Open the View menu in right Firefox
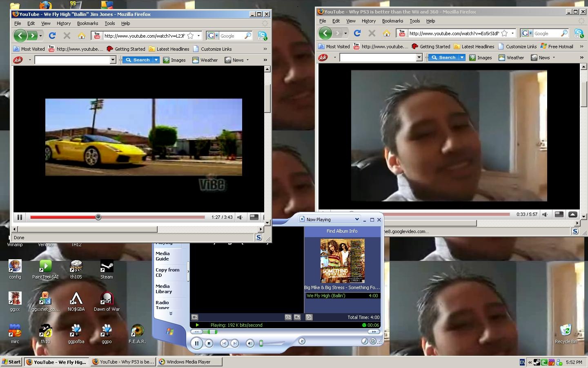The height and width of the screenshot is (368, 588). tap(351, 21)
